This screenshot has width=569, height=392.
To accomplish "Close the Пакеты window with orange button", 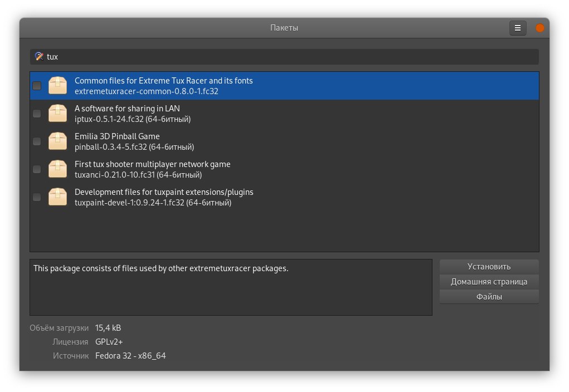I will pyautogui.click(x=540, y=28).
